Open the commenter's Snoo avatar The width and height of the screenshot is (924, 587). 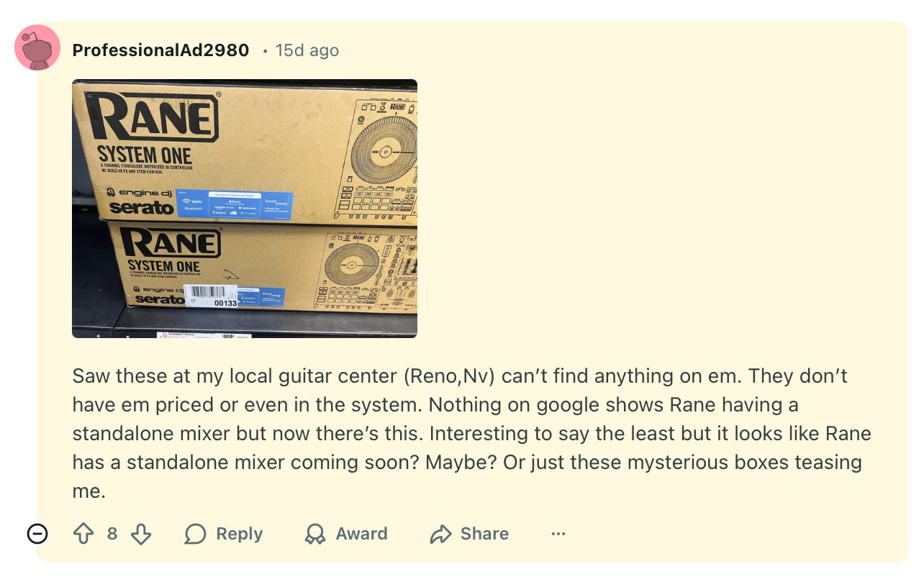[x=37, y=47]
